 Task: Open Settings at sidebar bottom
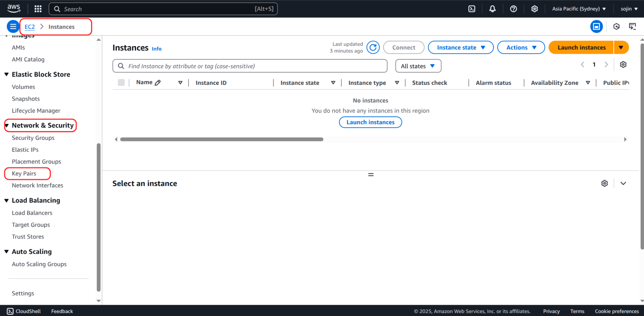[x=23, y=293]
